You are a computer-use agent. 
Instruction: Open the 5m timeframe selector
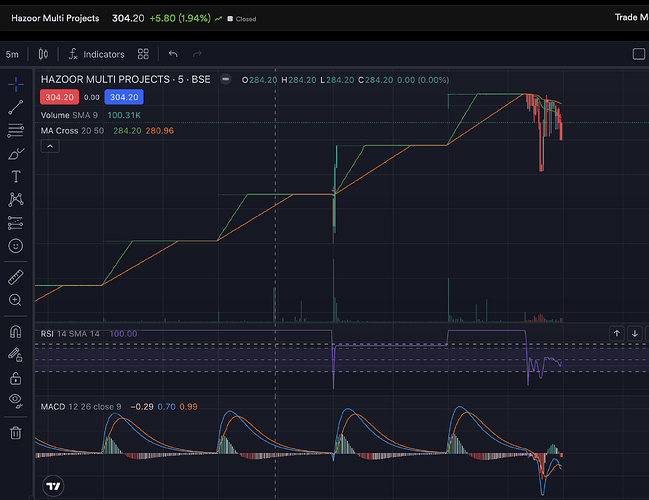pos(12,54)
